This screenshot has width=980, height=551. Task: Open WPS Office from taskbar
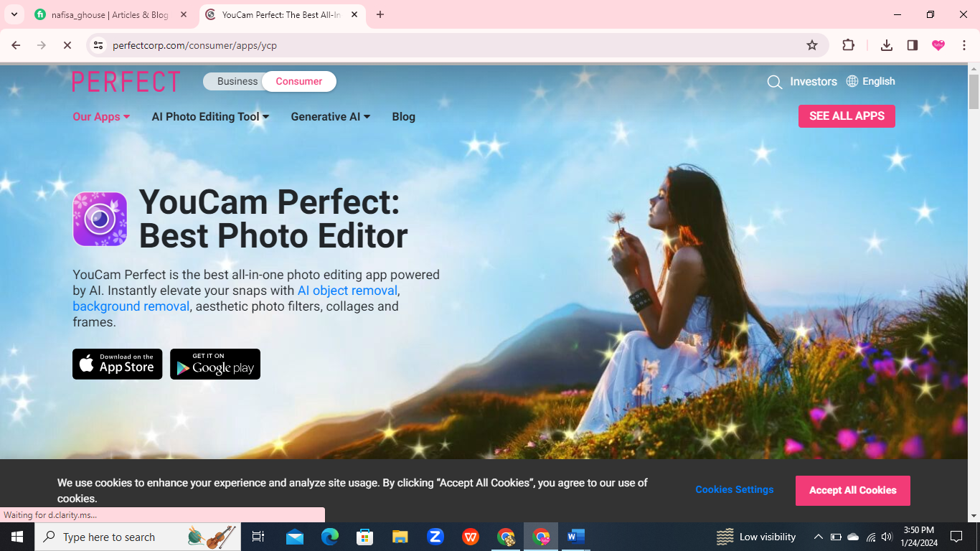click(x=471, y=537)
